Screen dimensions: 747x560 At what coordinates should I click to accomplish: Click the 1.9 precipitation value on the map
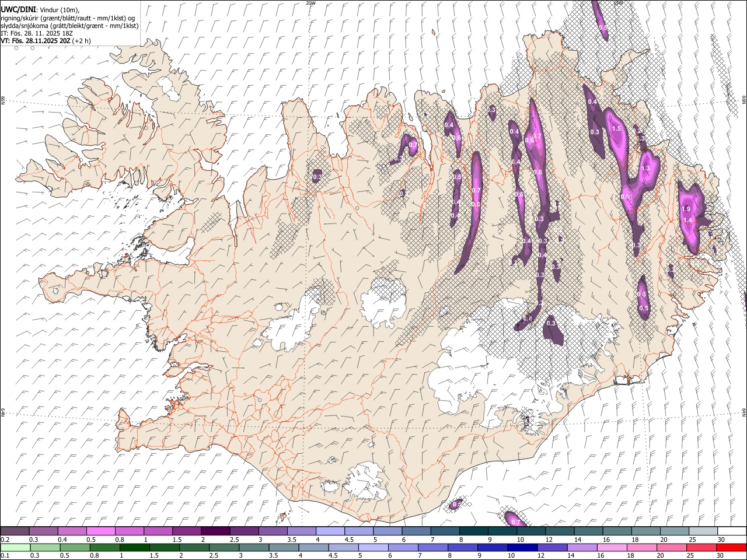[686, 209]
